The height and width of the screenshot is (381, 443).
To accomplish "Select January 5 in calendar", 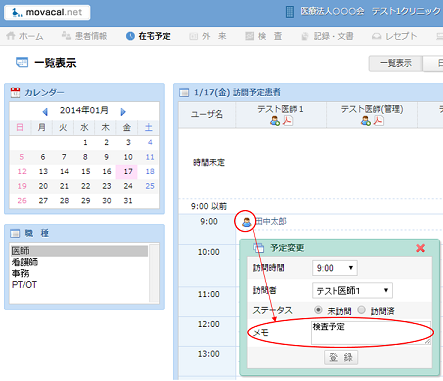I will pos(22,157).
